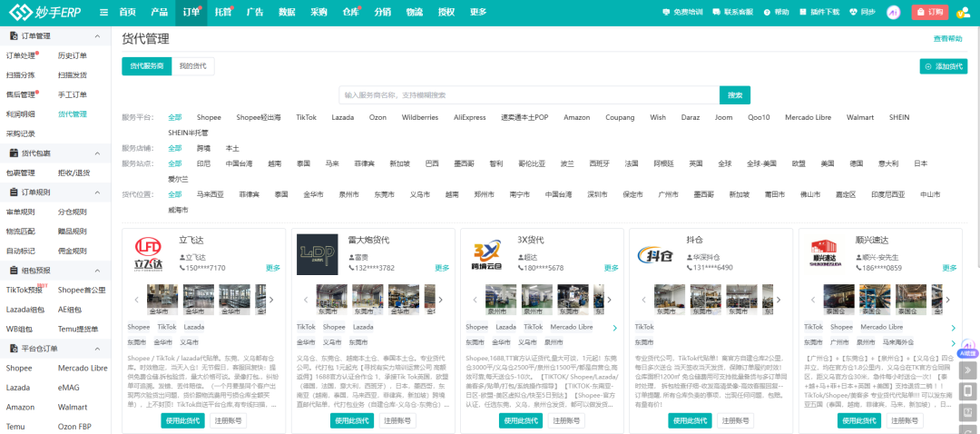This screenshot has height=434, width=980.
Task: Show previous photo in 3X货代 card
Action: click(x=475, y=300)
